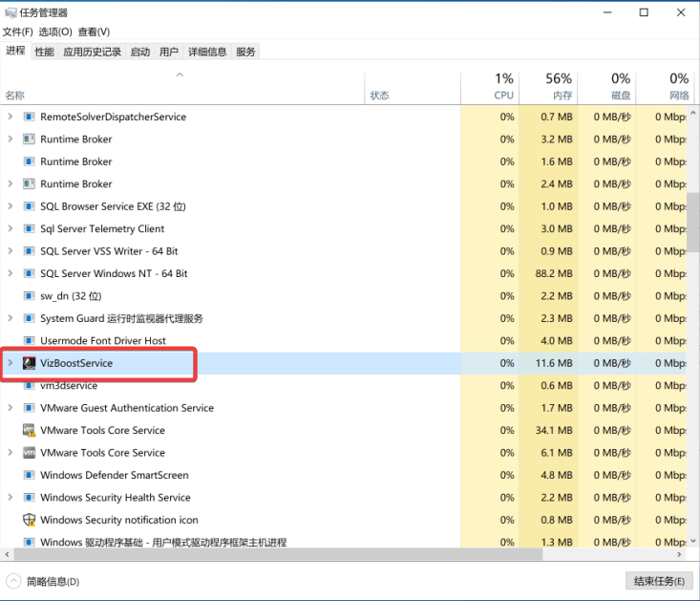Open the 文件(F) menu
The width and height of the screenshot is (700, 601).
18,32
